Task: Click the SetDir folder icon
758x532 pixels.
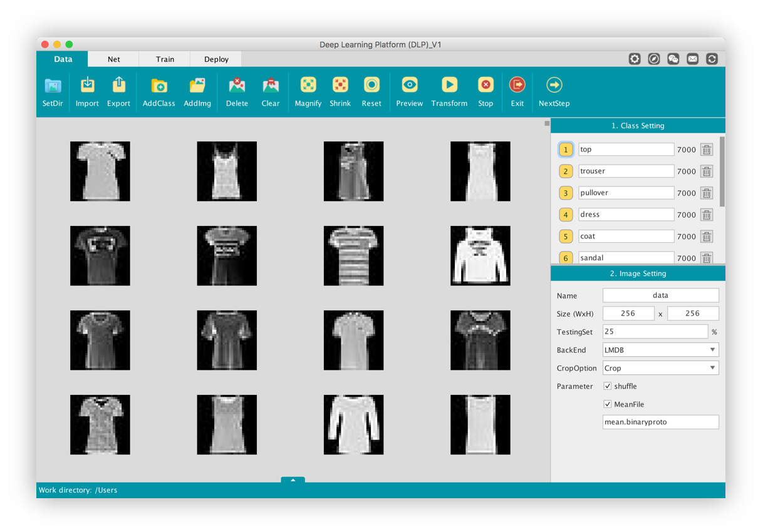Action: (53, 86)
